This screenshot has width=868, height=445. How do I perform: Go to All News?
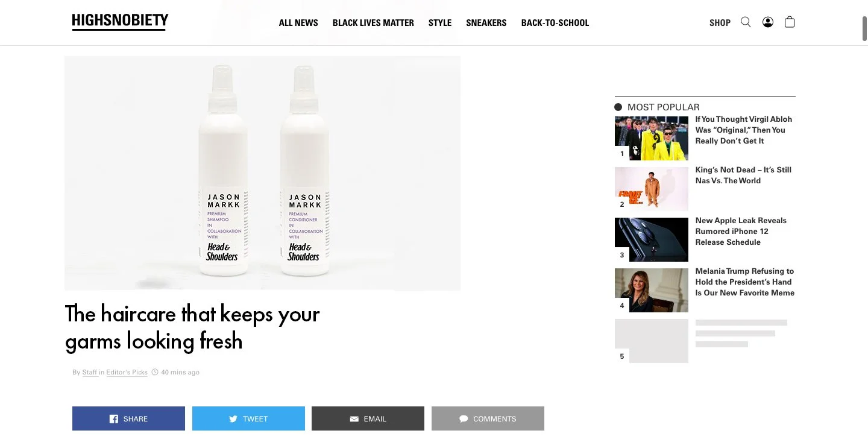pos(298,23)
